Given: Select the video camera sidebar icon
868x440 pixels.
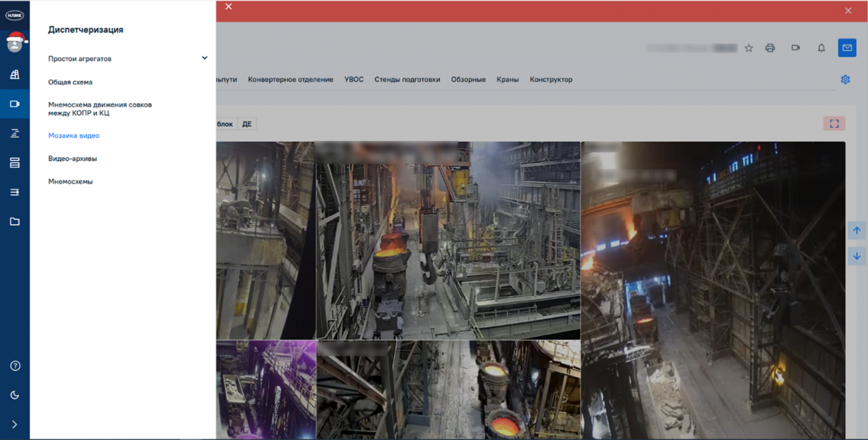Looking at the screenshot, I should (15, 104).
